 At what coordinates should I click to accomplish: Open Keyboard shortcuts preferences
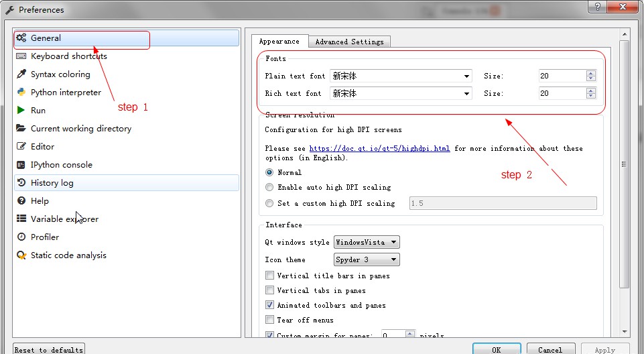coord(127,56)
